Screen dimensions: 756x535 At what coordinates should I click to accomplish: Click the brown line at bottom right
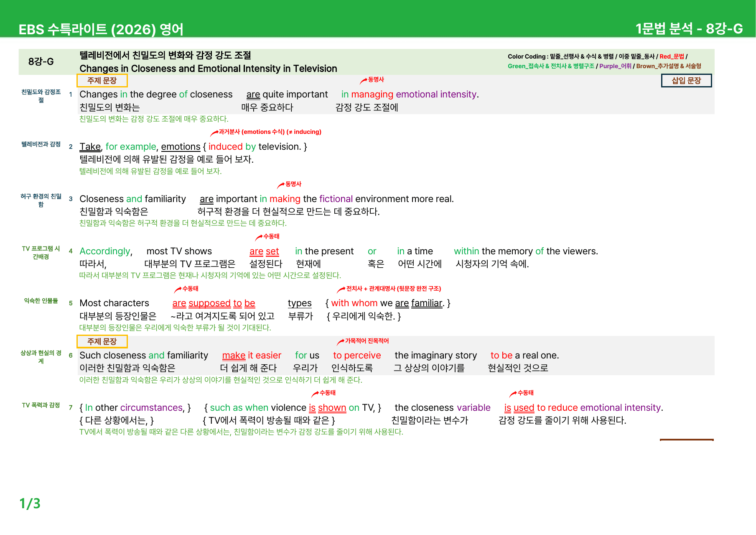(687, 440)
